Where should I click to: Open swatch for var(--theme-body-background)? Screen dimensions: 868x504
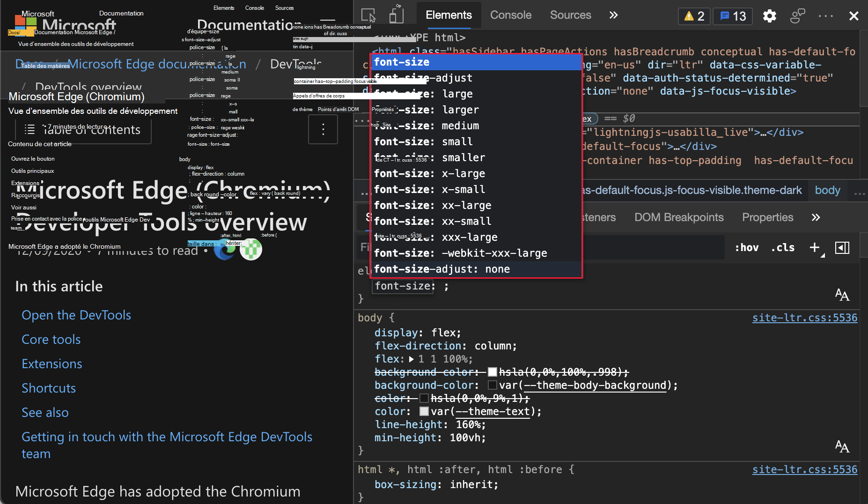[x=492, y=385]
